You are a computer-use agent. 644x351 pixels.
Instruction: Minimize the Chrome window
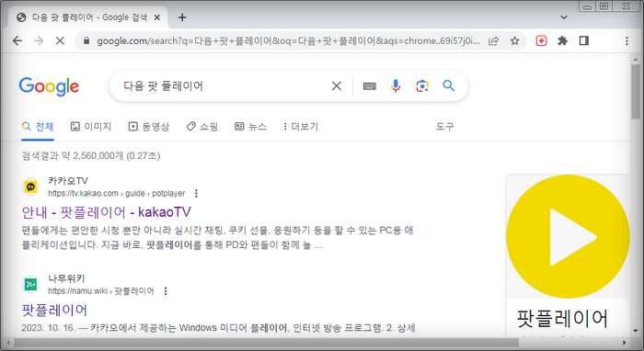click(x=587, y=6)
